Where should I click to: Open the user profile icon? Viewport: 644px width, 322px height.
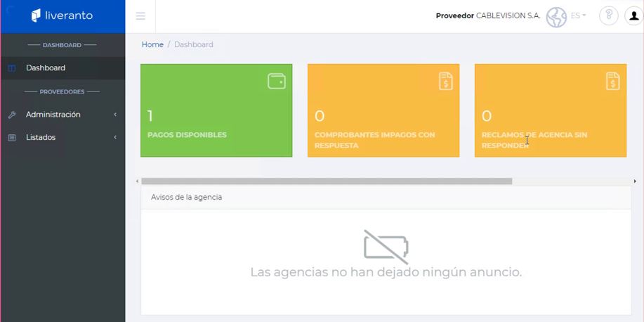(633, 16)
